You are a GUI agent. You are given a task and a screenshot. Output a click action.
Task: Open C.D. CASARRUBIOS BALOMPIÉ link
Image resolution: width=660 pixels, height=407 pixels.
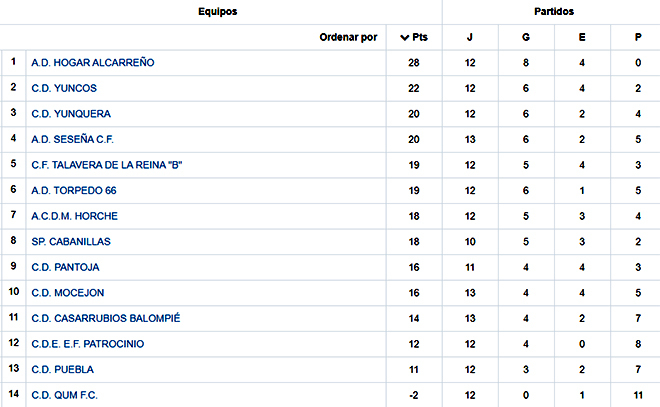click(x=106, y=318)
